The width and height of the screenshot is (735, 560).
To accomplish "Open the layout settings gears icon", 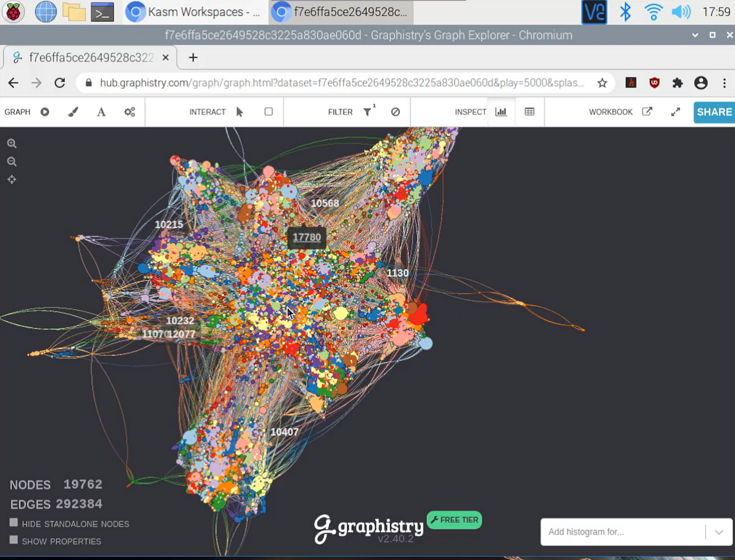I will point(128,112).
